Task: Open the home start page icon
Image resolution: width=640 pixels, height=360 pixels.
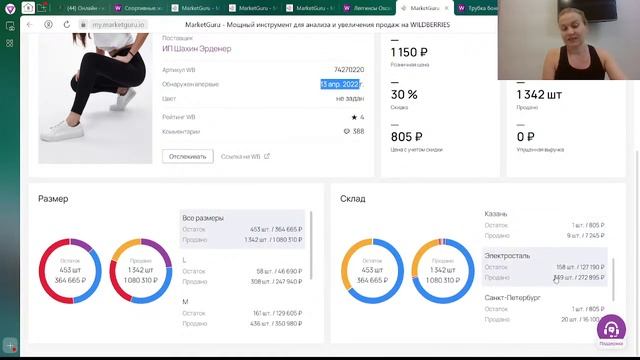Action: [28, 8]
